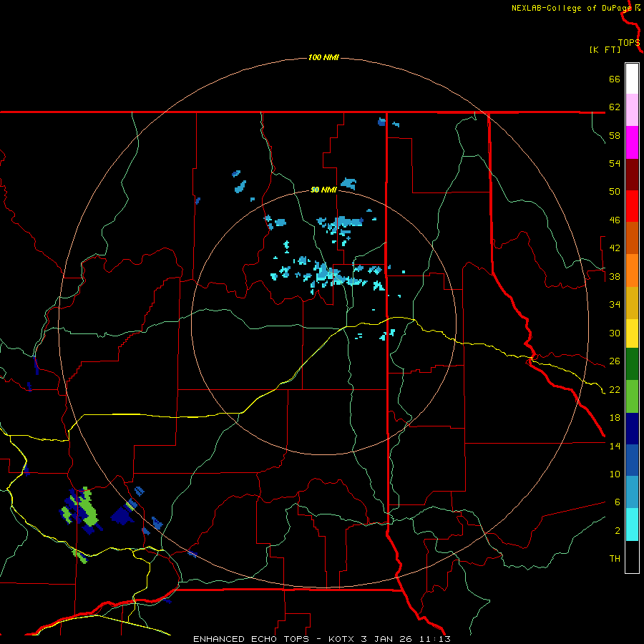This screenshot has height=644, width=644.
Task: Click the legend value "54"
Action: (x=615, y=163)
